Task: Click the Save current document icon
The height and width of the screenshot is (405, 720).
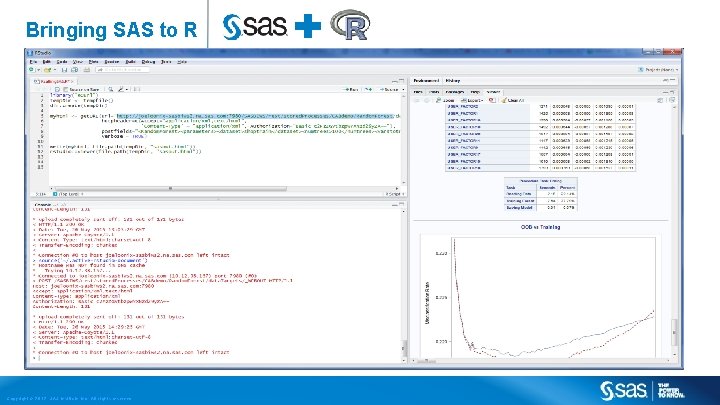Action: pyautogui.click(x=64, y=70)
